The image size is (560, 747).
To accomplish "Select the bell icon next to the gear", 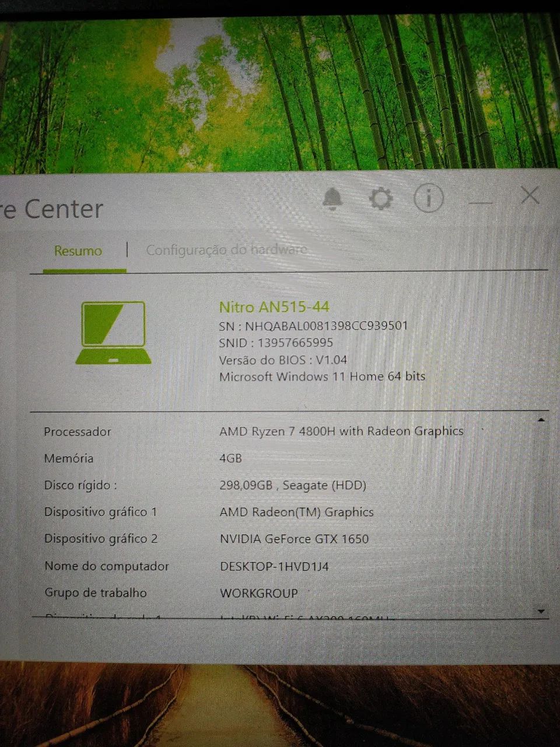I will pyautogui.click(x=332, y=198).
